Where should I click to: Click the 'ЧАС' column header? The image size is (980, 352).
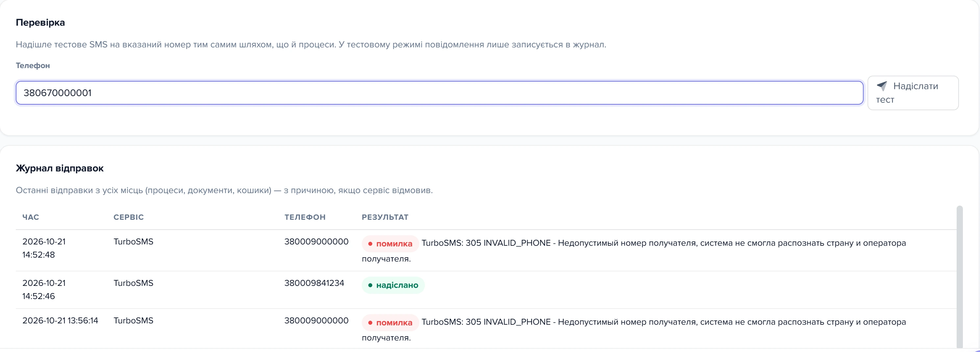tap(31, 217)
